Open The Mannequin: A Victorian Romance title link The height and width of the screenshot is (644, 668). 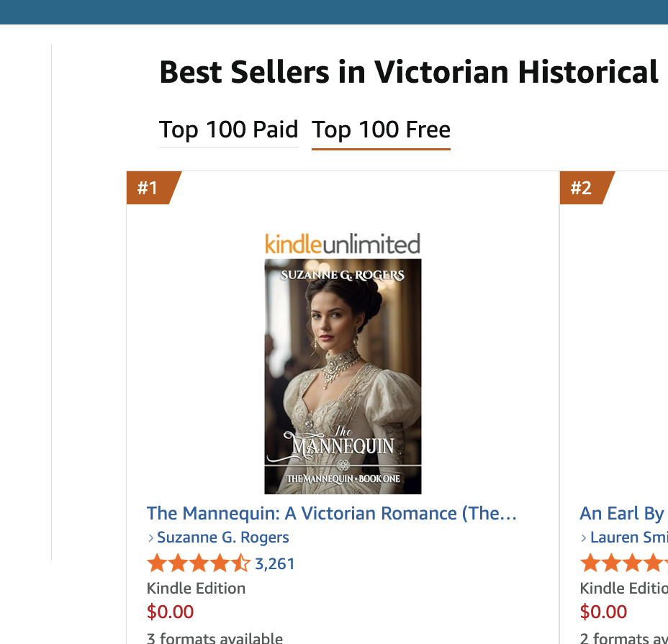tap(332, 514)
